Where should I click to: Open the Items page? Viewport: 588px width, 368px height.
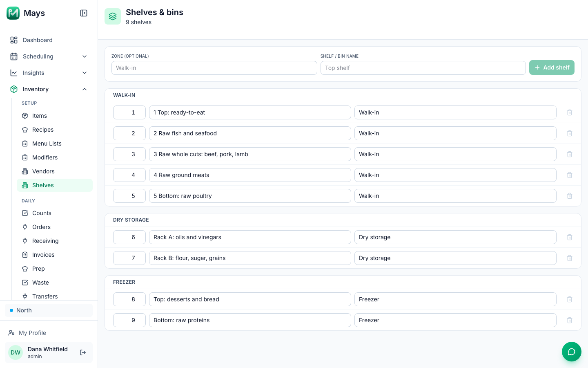coord(55,116)
